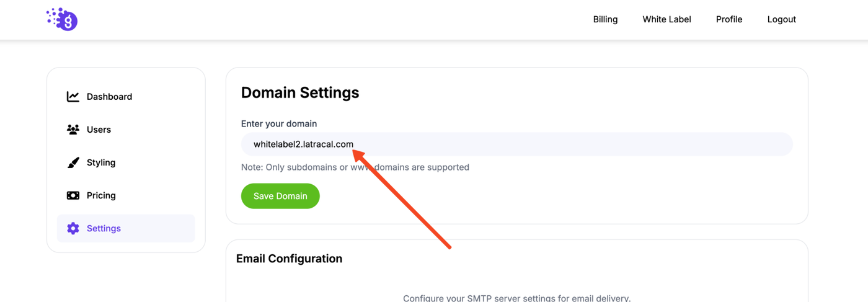The width and height of the screenshot is (868, 302).
Task: Open the Profile page
Action: (x=729, y=19)
